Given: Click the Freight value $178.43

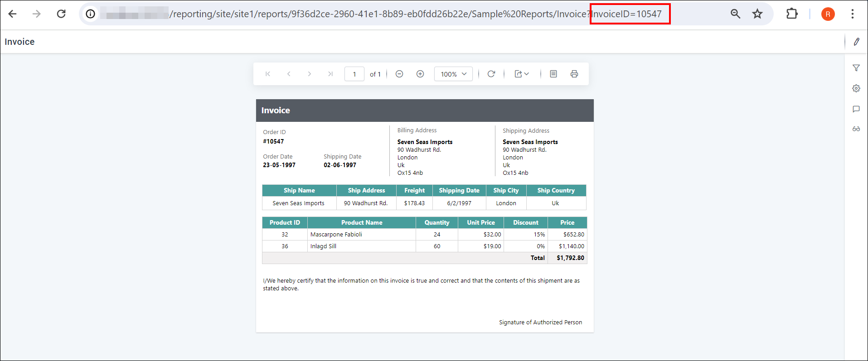Looking at the screenshot, I should (x=414, y=203).
